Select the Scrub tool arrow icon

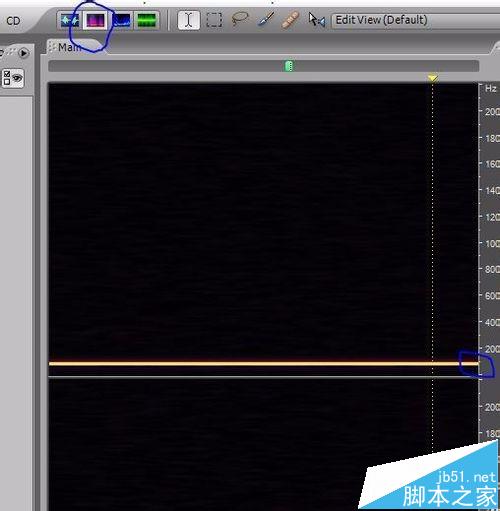point(316,20)
